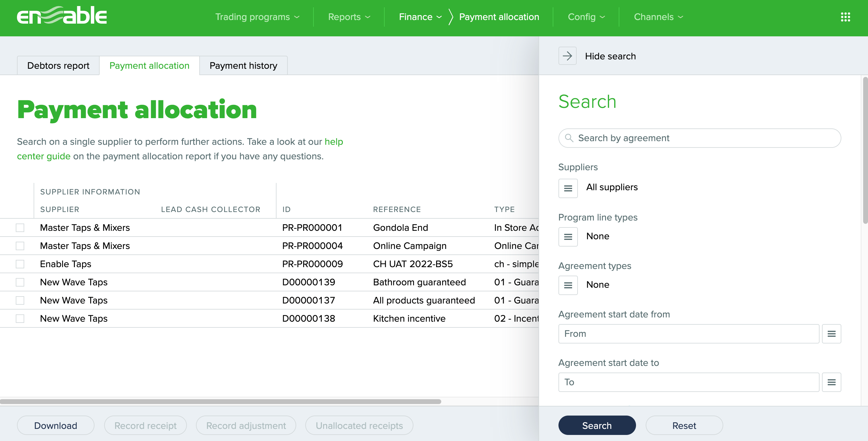The image size is (868, 441).
Task: Click the Record receipt button
Action: 145,426
